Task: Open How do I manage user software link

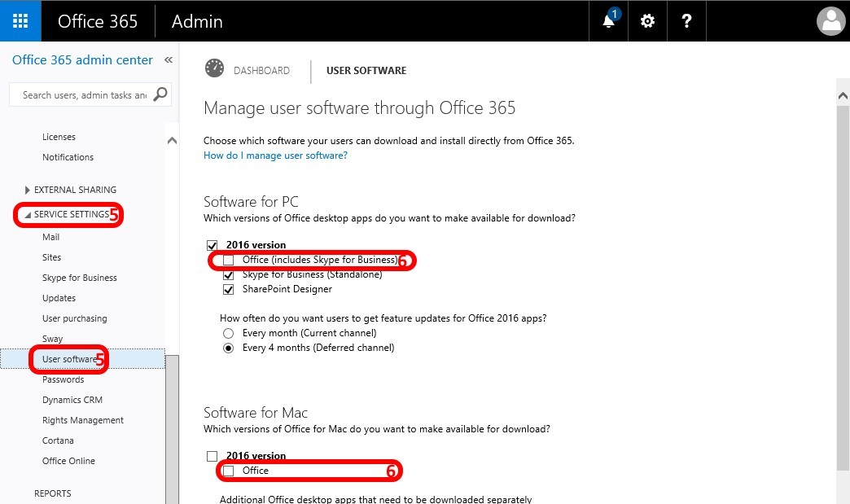Action: tap(275, 156)
